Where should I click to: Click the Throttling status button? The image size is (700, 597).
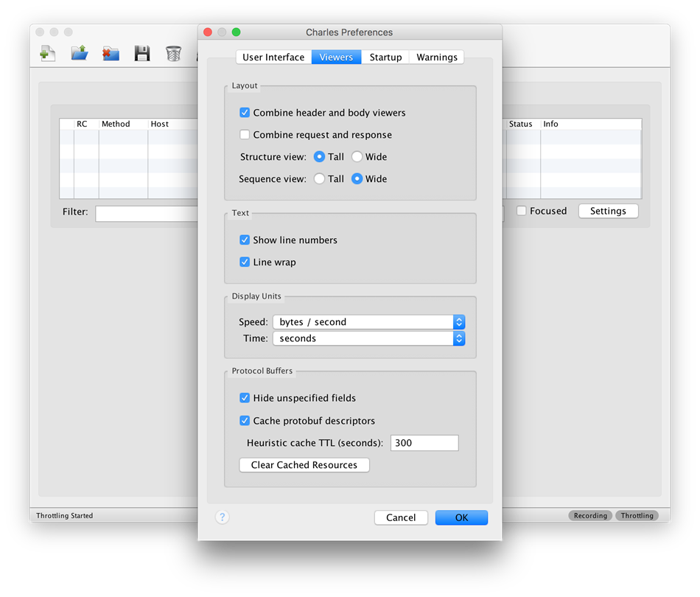click(x=637, y=516)
